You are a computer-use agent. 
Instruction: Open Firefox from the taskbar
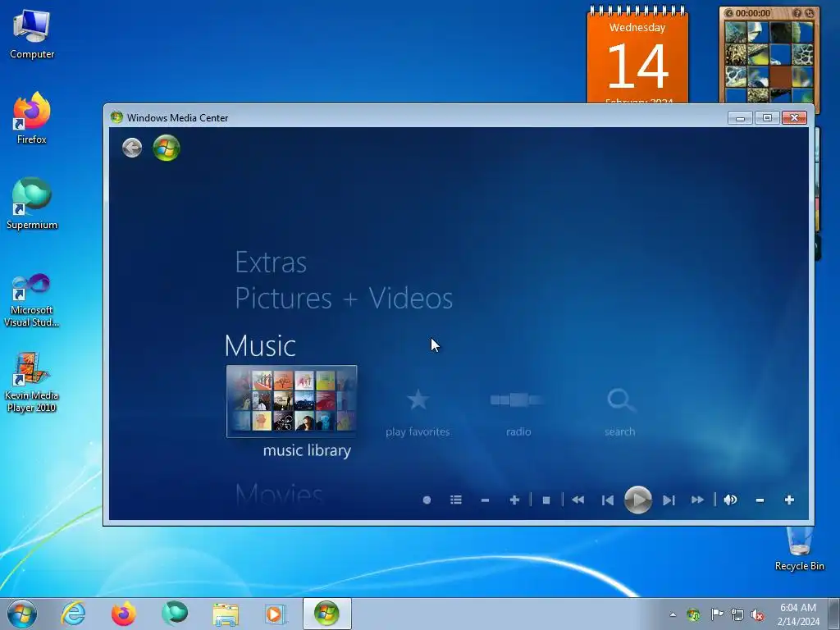124,614
